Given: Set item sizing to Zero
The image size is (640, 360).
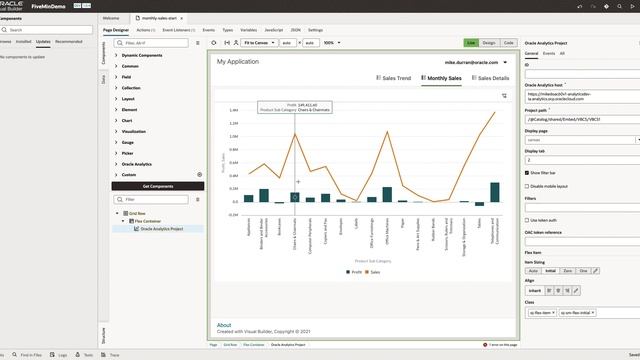Looking at the screenshot, I should [x=567, y=271].
